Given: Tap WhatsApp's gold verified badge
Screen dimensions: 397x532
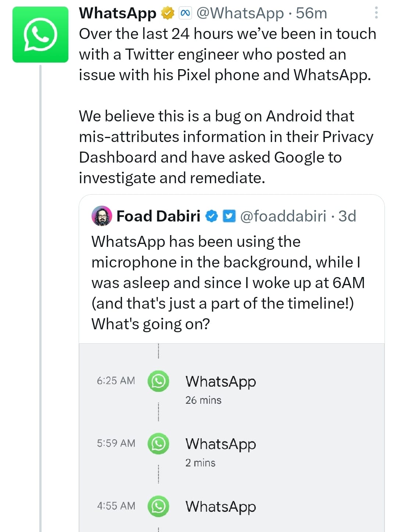Looking at the screenshot, I should (x=168, y=14).
